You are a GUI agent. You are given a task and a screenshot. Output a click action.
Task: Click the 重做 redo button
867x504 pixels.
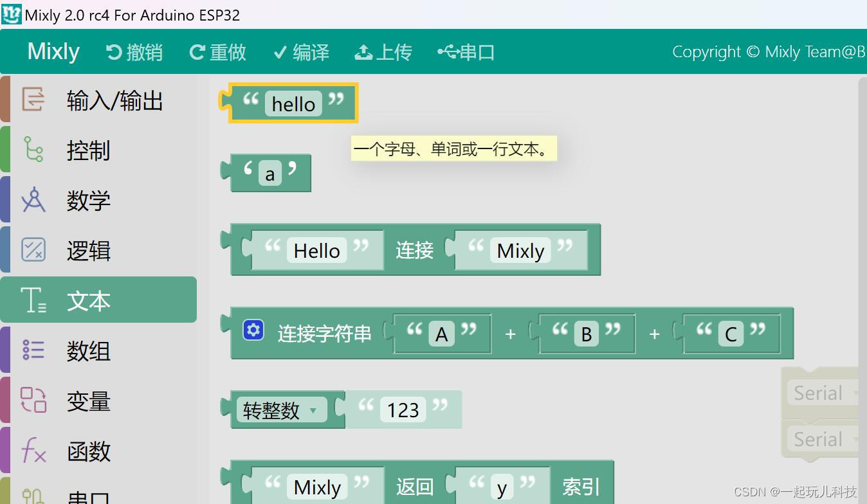[x=217, y=52]
